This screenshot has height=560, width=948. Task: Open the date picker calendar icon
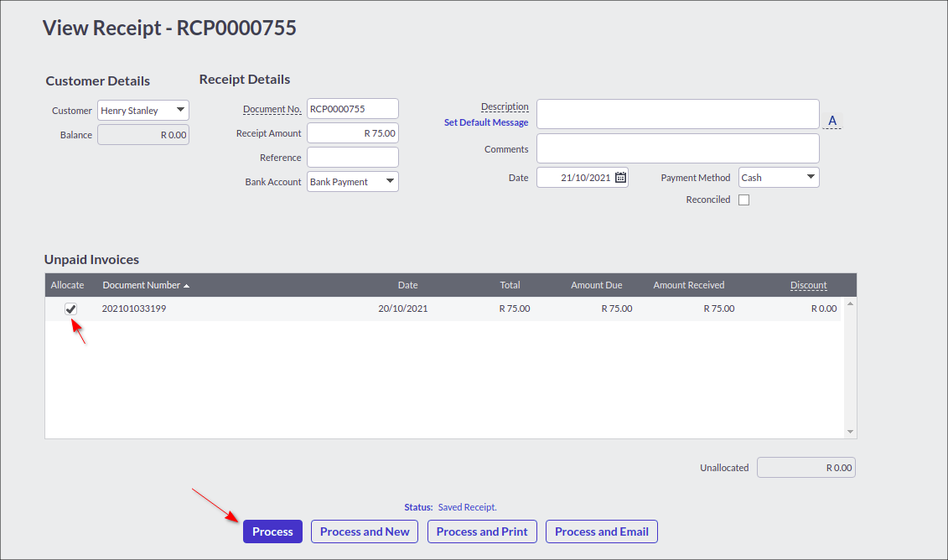point(619,176)
